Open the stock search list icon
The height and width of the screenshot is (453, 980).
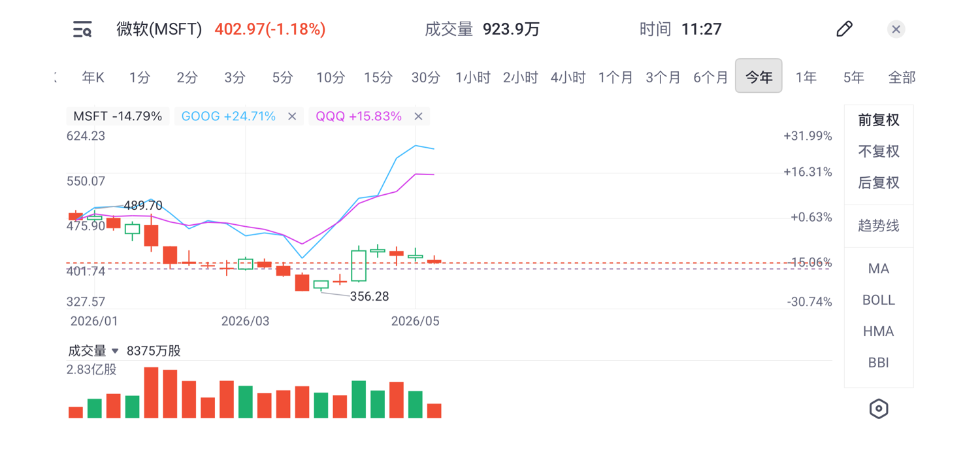pyautogui.click(x=82, y=29)
